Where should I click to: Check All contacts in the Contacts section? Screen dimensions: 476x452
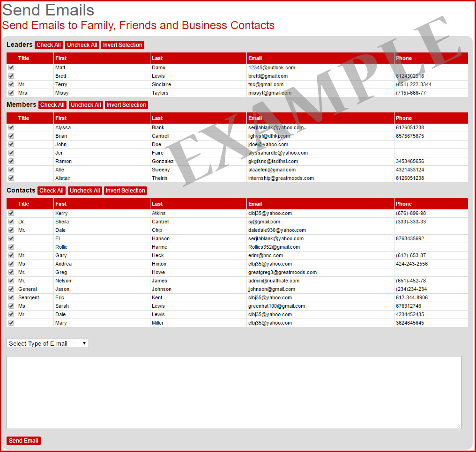52,190
